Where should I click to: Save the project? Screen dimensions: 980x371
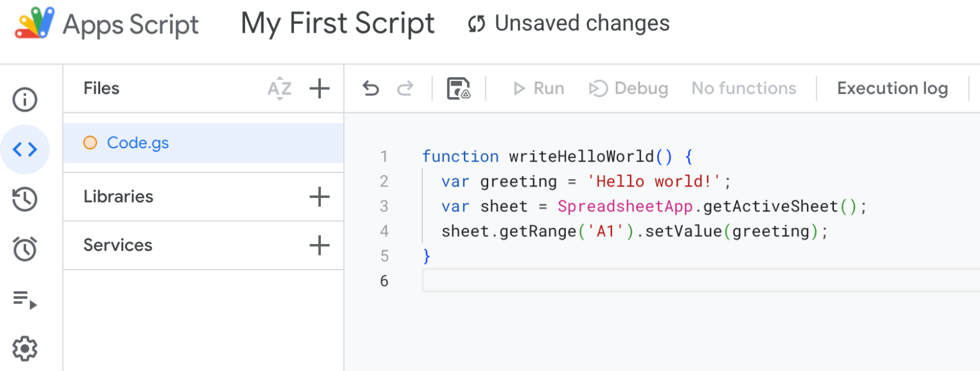(458, 88)
